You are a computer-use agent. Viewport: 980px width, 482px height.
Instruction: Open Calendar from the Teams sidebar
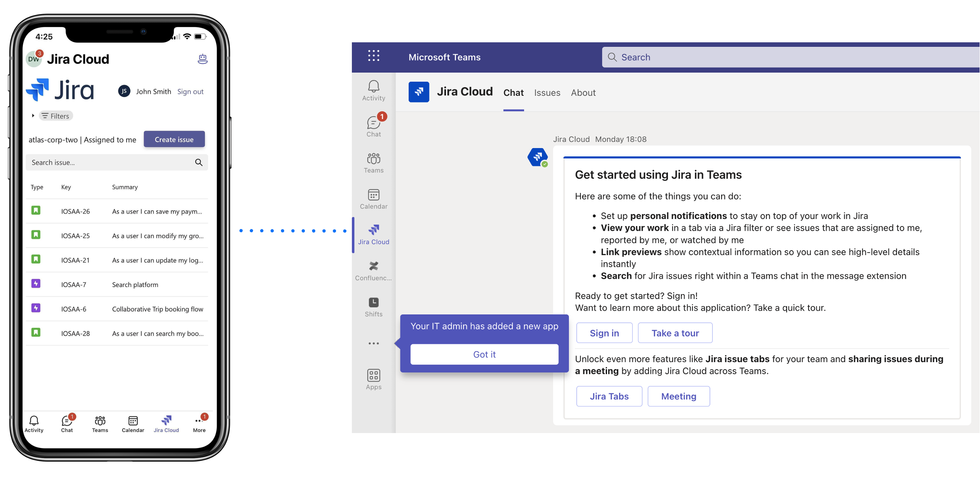[373, 198]
